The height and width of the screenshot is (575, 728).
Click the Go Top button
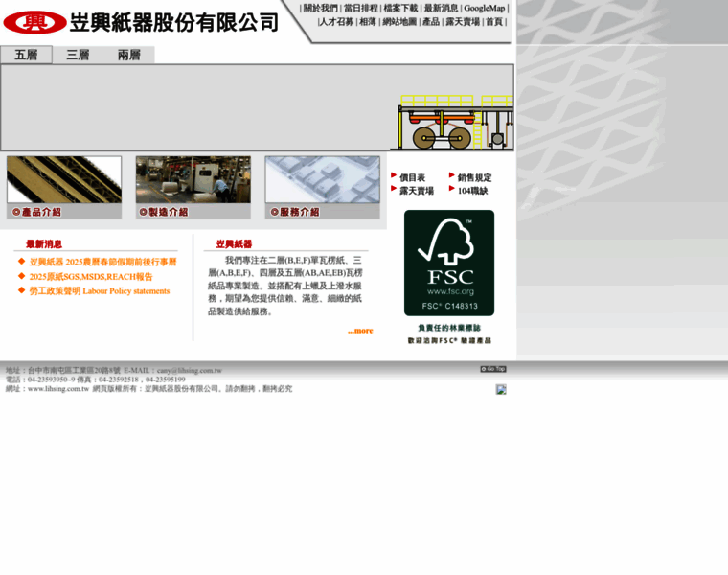tap(493, 369)
